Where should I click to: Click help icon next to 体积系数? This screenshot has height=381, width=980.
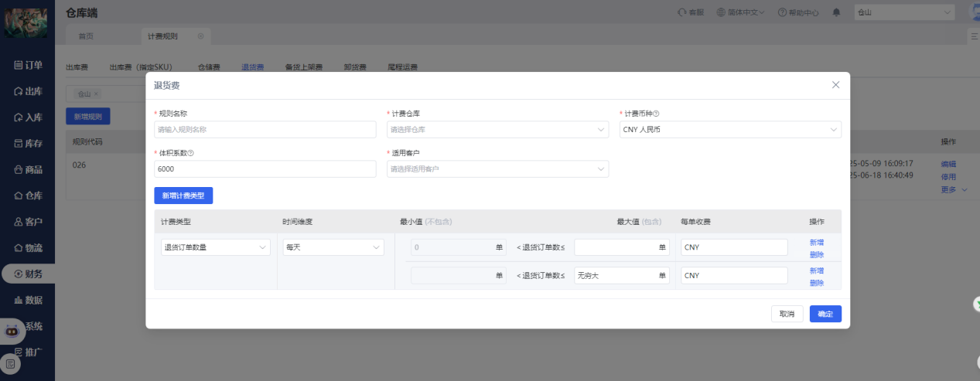pos(190,153)
